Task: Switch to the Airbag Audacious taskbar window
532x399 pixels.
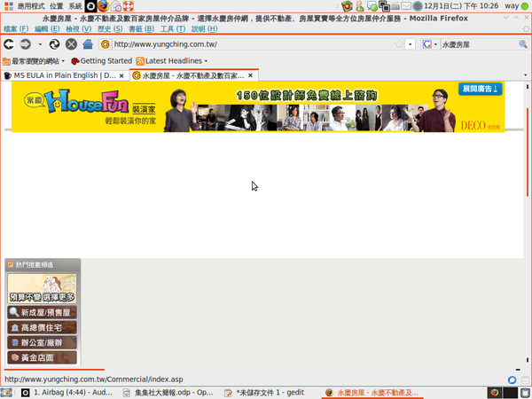Action: (67, 393)
